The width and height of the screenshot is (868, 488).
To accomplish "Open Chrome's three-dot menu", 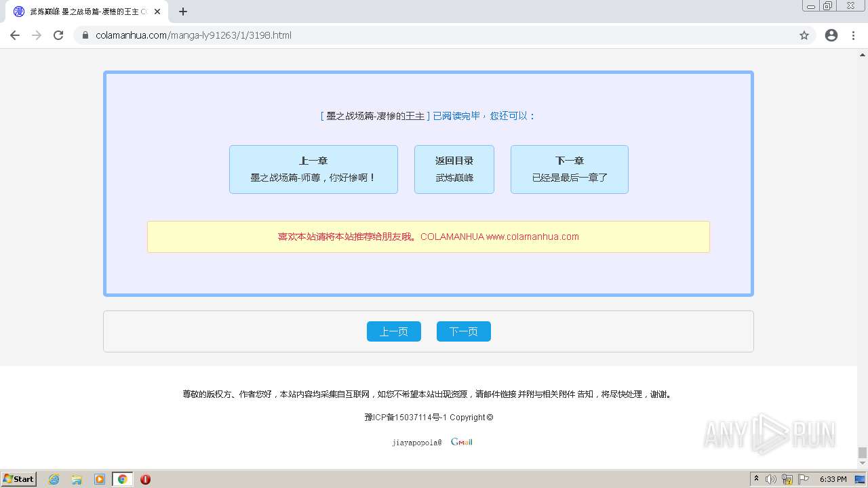I will click(853, 35).
